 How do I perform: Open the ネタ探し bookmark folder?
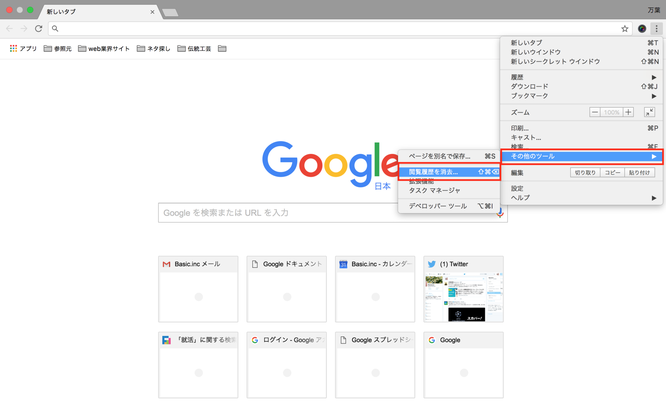(153, 48)
